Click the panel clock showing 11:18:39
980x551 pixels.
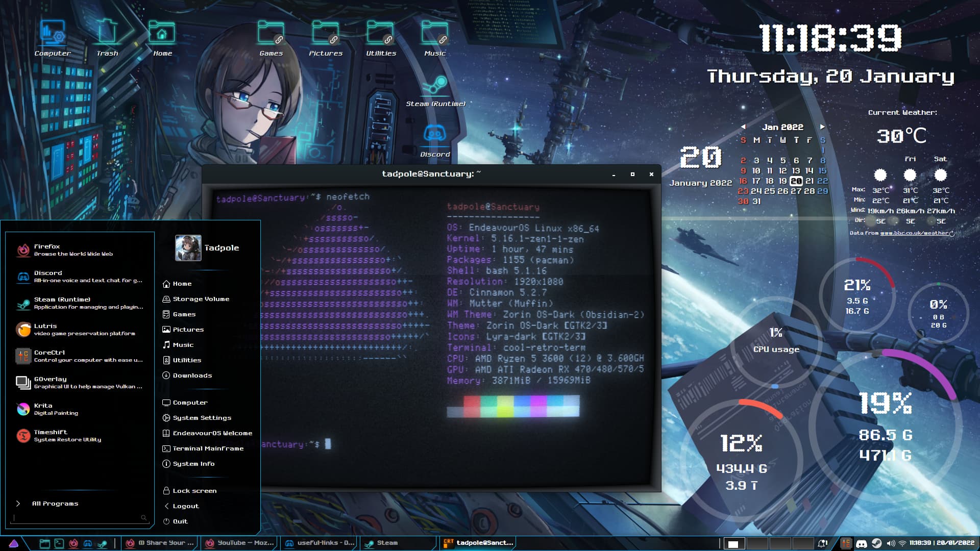(x=942, y=543)
